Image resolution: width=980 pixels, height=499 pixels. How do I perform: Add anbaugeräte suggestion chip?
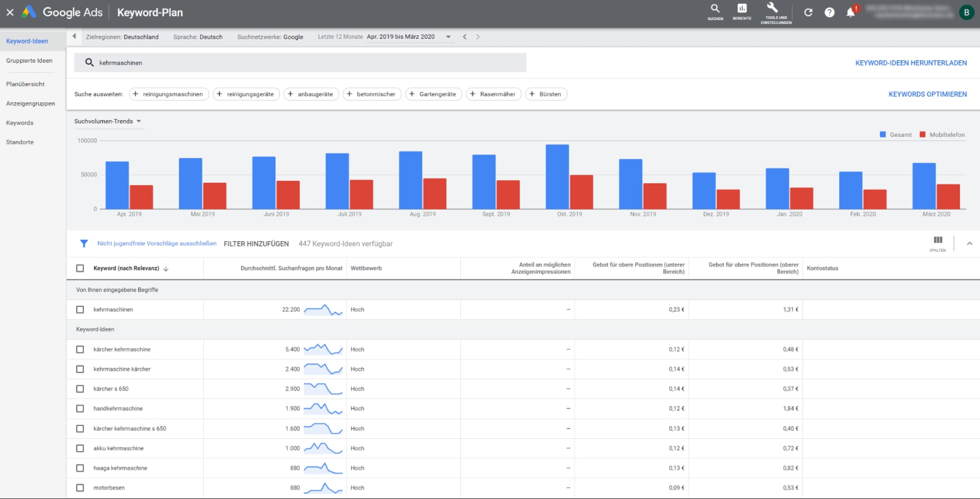(311, 94)
